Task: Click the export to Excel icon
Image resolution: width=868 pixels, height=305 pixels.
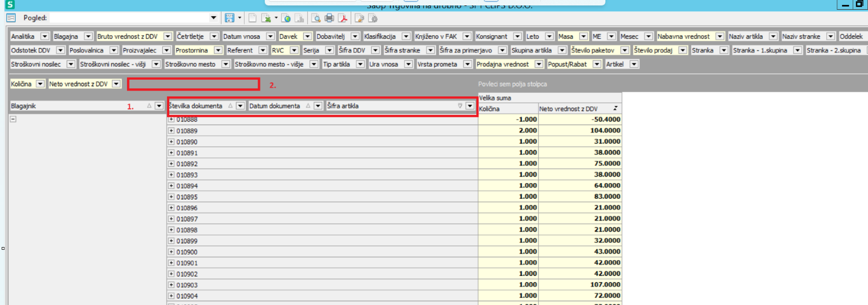Action: pos(266,18)
